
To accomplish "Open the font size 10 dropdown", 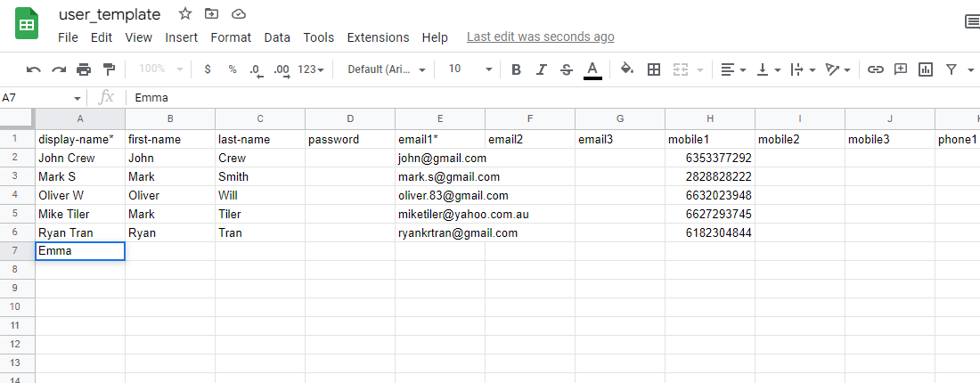I will (471, 69).
